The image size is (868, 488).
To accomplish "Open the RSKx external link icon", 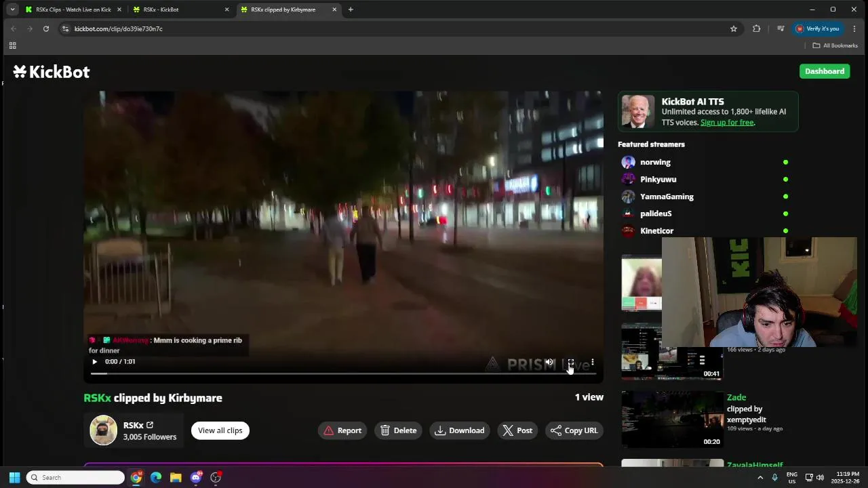I will [150, 425].
